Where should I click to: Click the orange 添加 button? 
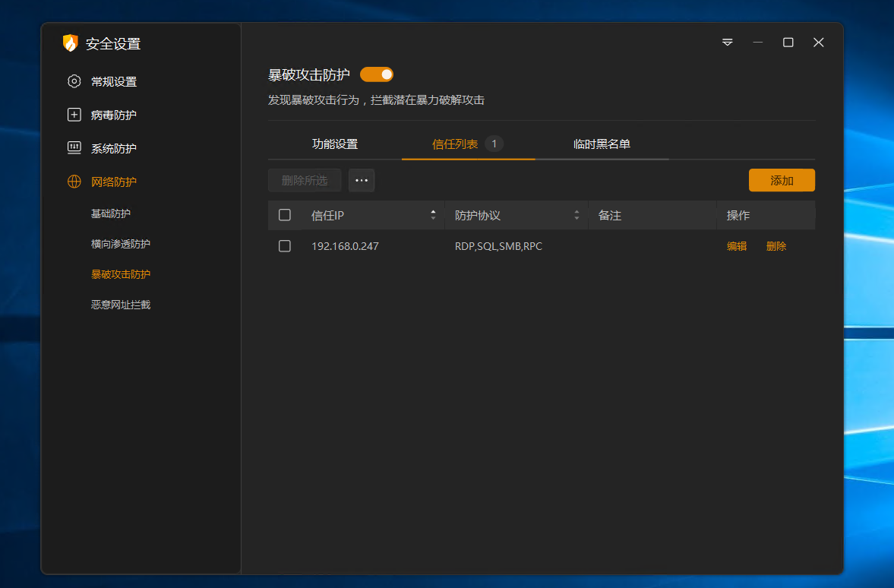point(782,180)
